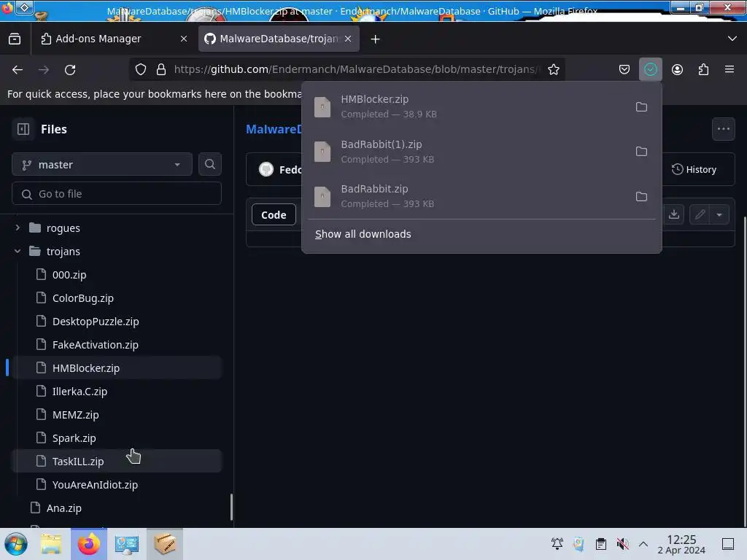Open the tracking protection shield icon

(x=141, y=69)
